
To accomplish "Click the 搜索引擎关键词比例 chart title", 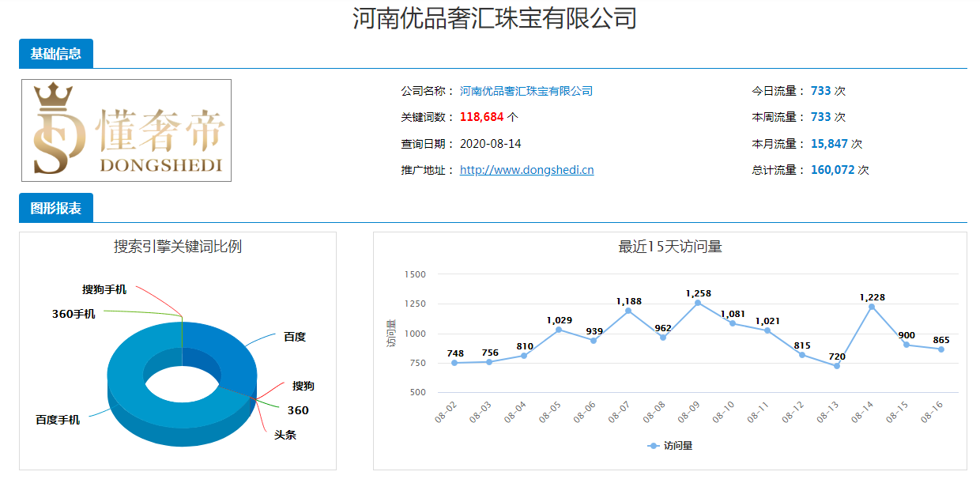I will (x=178, y=247).
